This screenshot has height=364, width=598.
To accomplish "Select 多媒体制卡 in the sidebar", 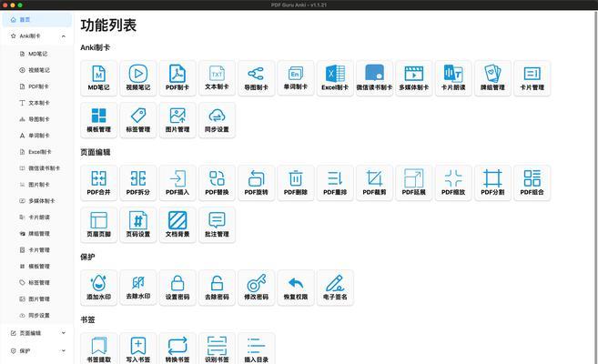I will click(x=37, y=201).
